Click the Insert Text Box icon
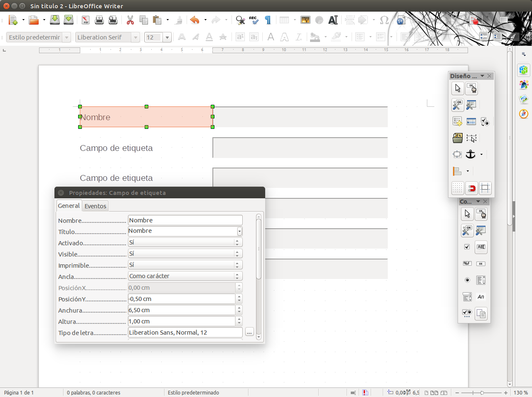The image size is (532, 397). (333, 20)
